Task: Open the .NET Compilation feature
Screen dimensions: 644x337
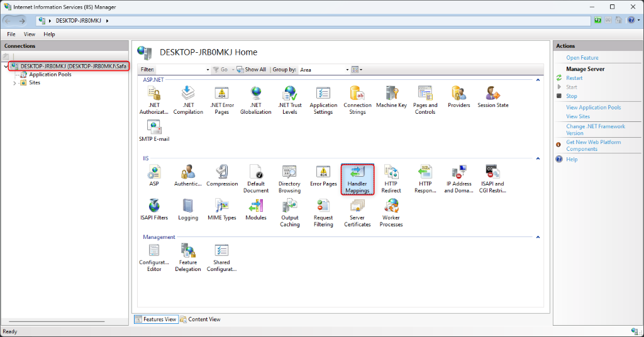Action: [x=188, y=100]
